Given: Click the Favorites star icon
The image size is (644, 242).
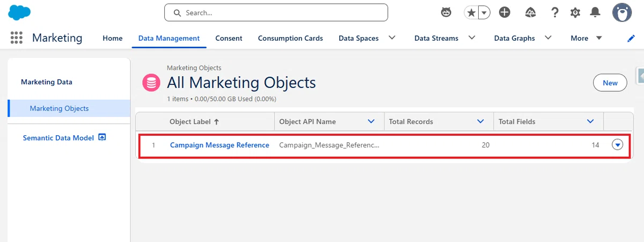Looking at the screenshot, I should click(x=471, y=12).
